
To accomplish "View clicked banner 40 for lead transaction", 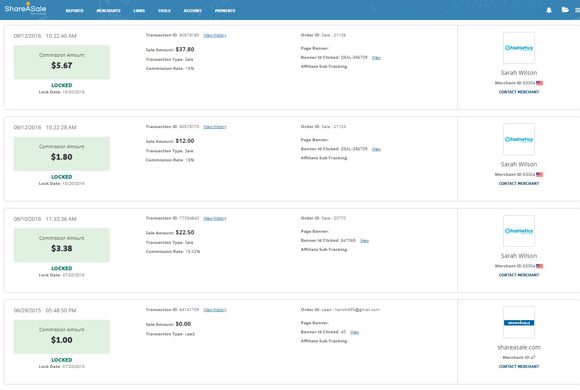I will (x=354, y=332).
